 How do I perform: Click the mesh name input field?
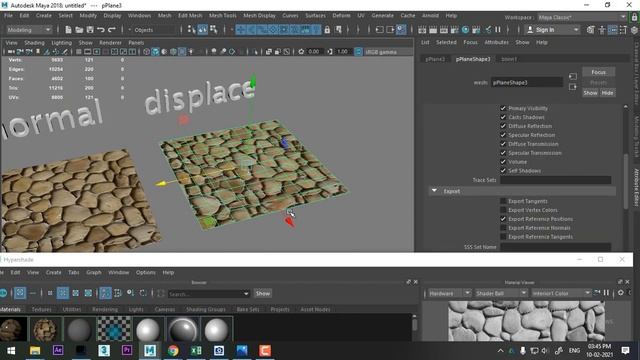click(x=527, y=82)
